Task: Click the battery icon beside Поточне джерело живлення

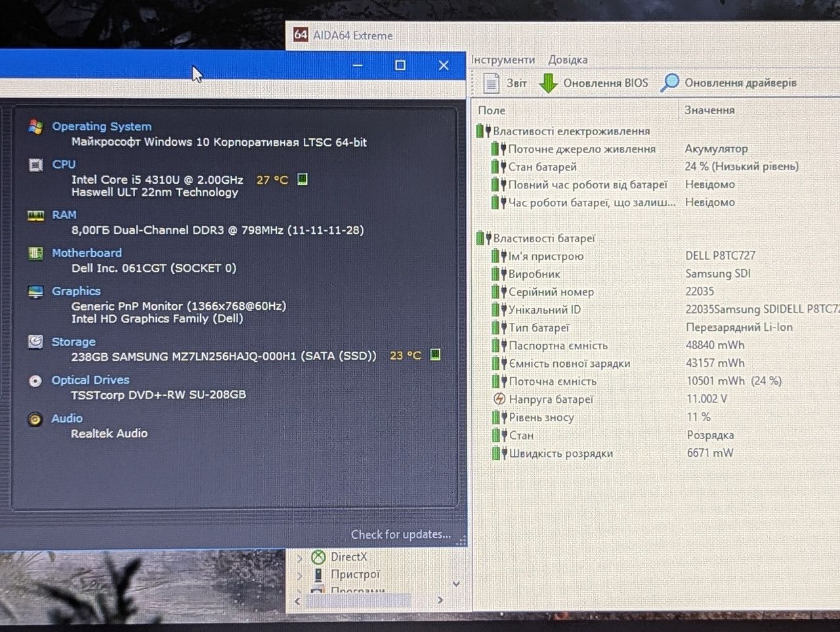Action: point(499,149)
